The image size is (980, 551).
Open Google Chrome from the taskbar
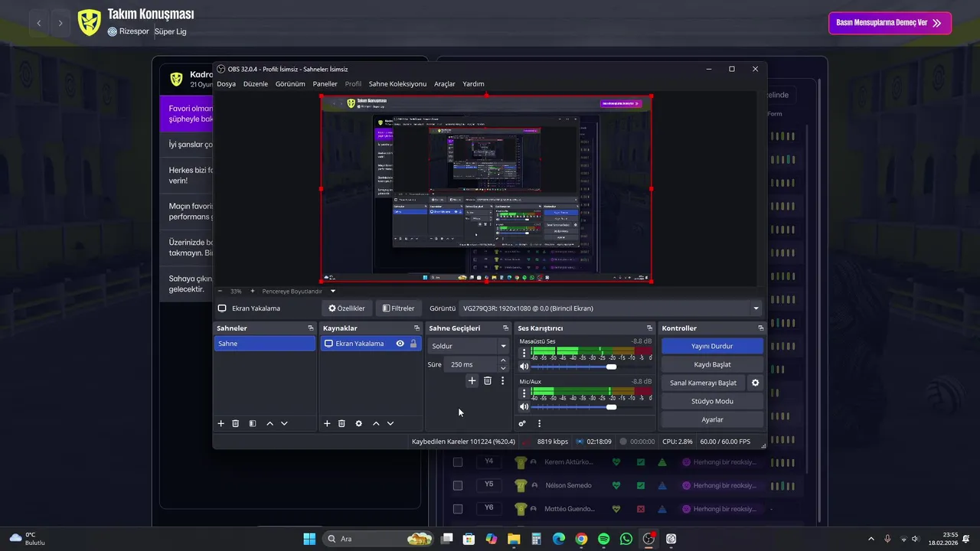(581, 539)
